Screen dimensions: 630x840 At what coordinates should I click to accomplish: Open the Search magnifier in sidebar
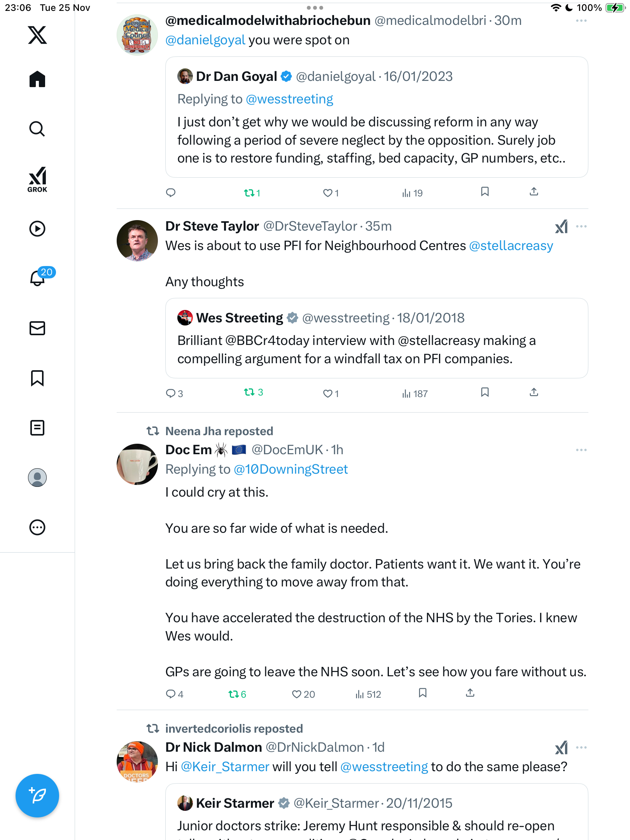coord(37,129)
